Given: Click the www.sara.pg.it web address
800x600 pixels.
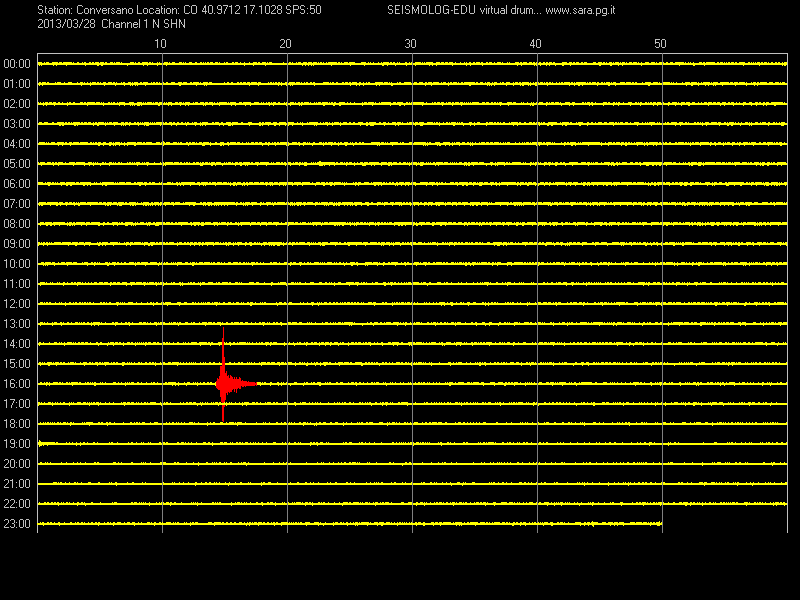Looking at the screenshot, I should tap(580, 10).
